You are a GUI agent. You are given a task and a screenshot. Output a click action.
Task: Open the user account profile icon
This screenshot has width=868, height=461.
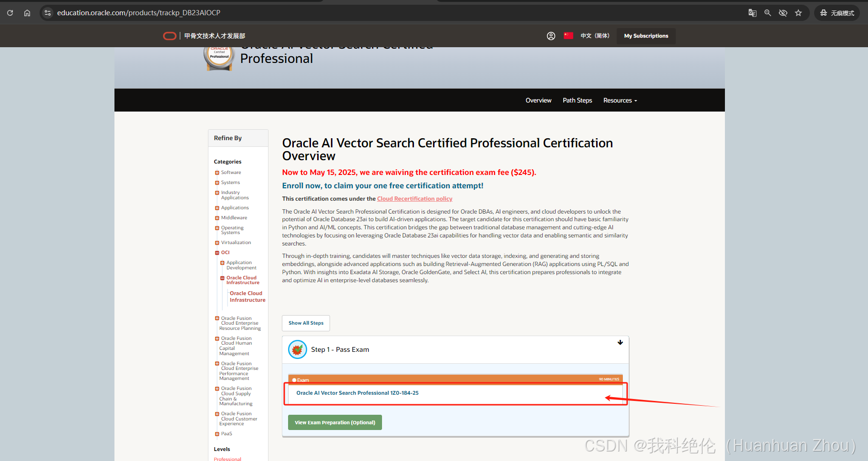coord(551,36)
